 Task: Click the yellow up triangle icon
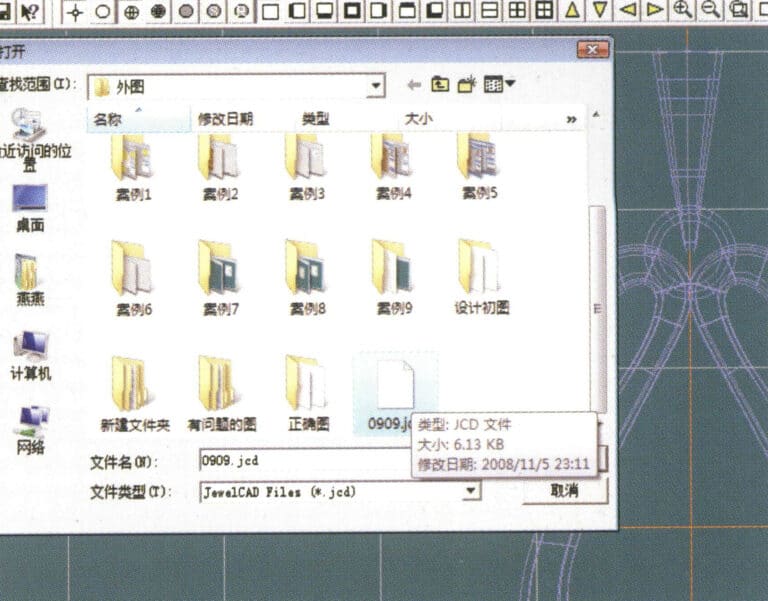572,10
